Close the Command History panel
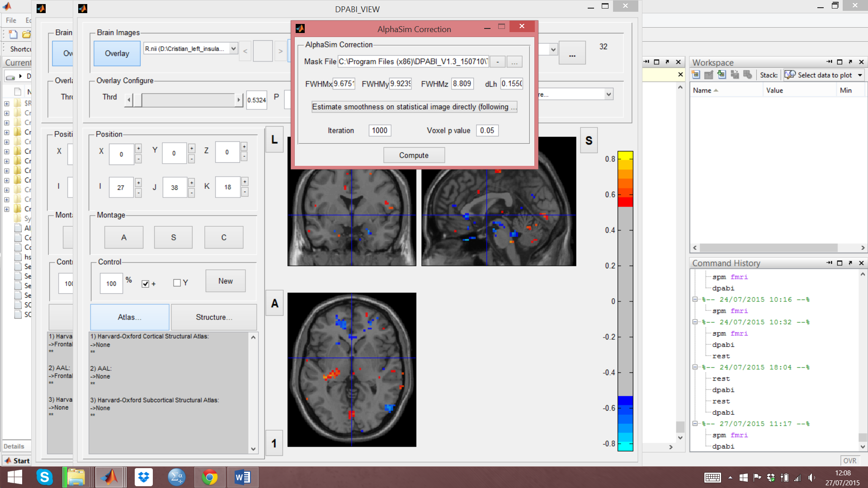The height and width of the screenshot is (488, 868). click(861, 263)
